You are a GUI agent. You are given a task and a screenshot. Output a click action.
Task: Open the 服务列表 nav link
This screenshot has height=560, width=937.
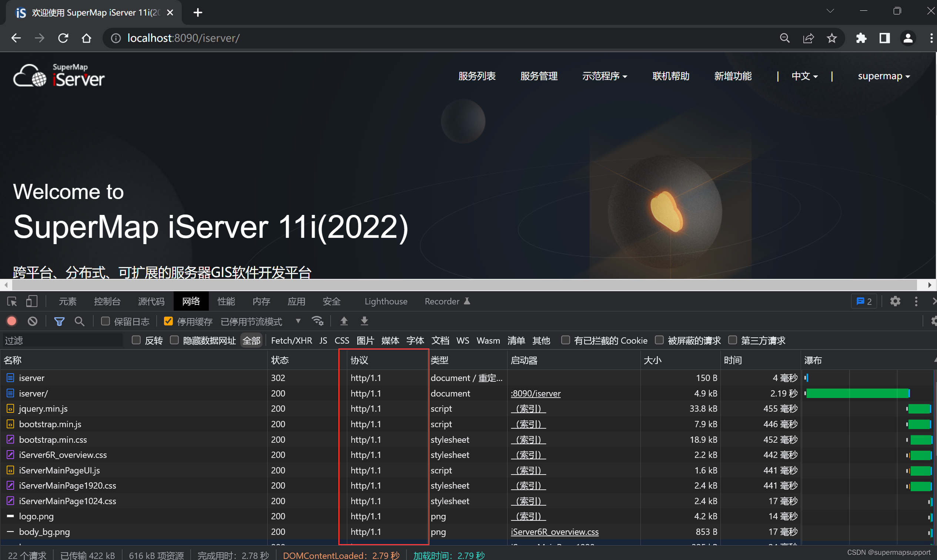477,76
